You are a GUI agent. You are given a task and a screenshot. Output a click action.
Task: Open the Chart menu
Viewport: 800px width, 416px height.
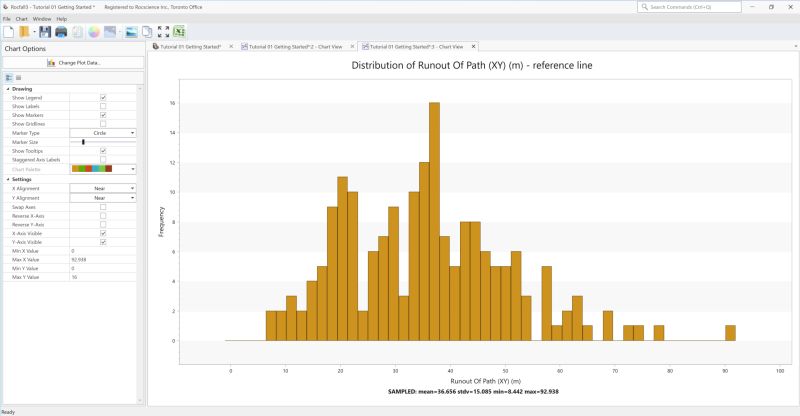21,19
